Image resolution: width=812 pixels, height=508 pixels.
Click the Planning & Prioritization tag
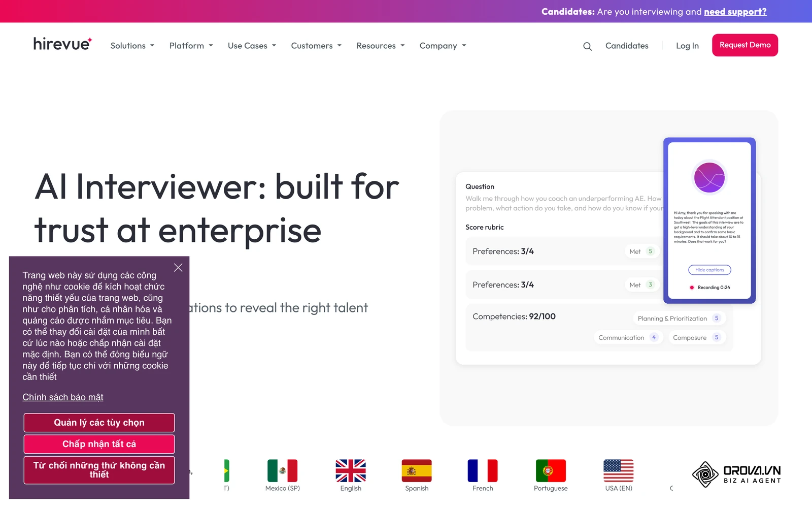click(679, 319)
